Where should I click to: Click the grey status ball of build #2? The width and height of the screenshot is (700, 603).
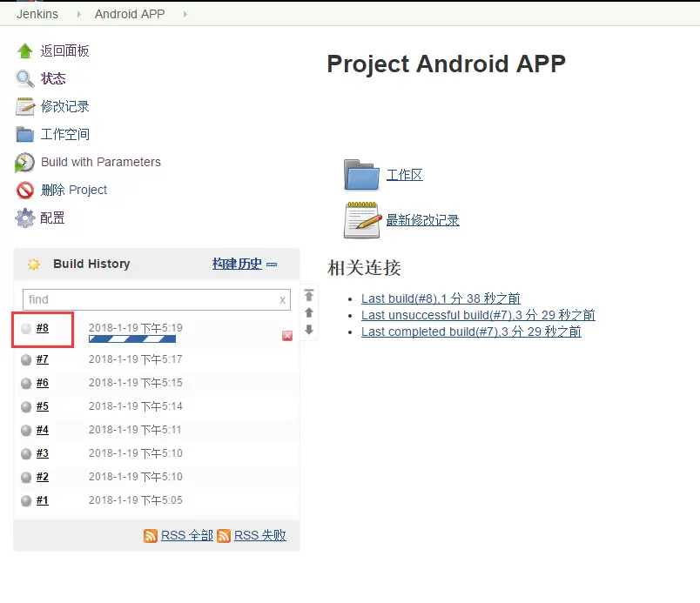coord(26,477)
